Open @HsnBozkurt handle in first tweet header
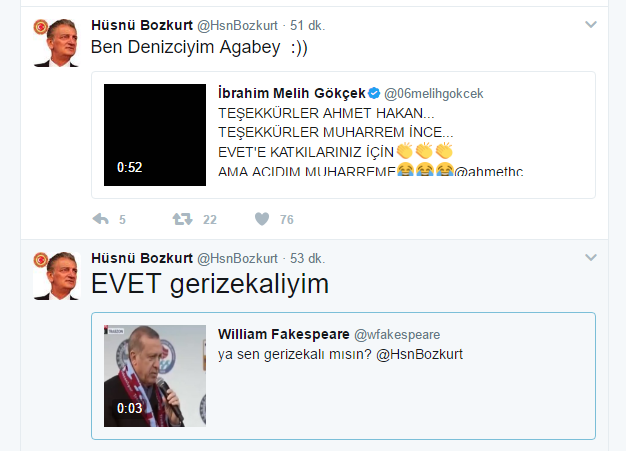Image resolution: width=626 pixels, height=451 pixels. pos(237,24)
